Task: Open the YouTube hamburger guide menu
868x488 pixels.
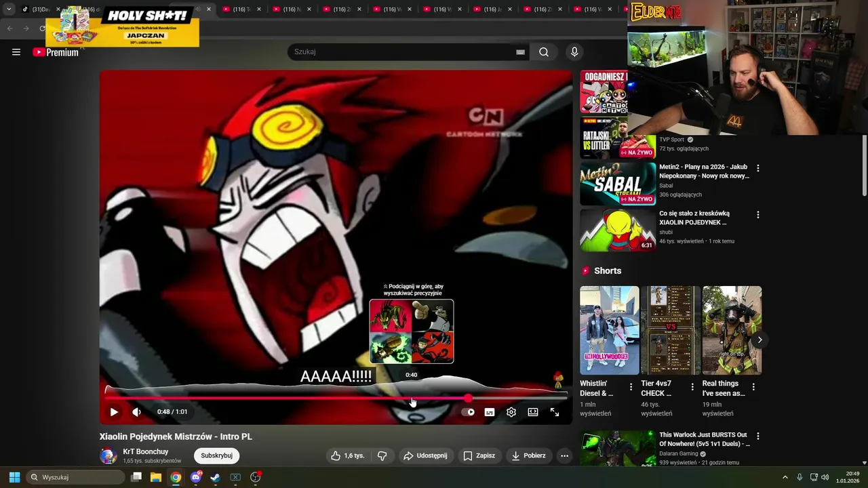Action: coord(16,52)
